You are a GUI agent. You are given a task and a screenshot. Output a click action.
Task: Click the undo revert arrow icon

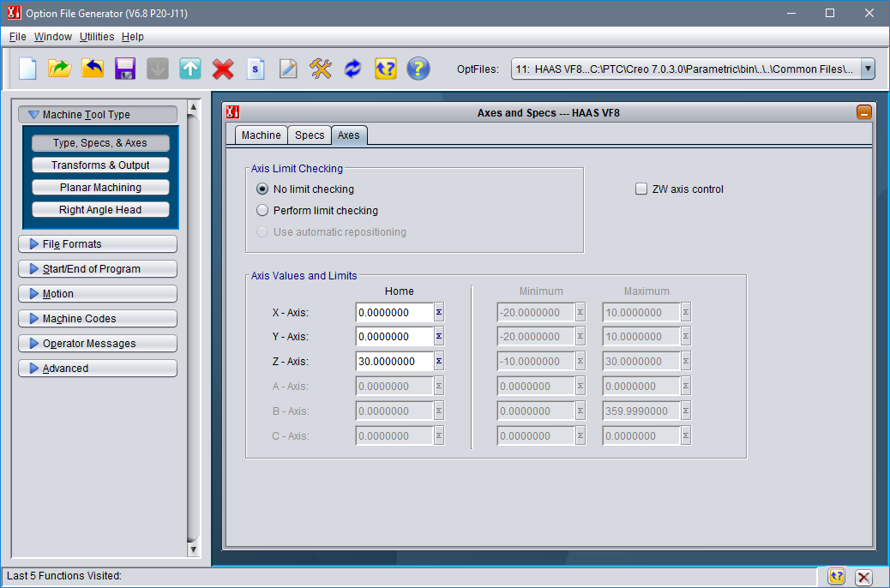pyautogui.click(x=92, y=69)
